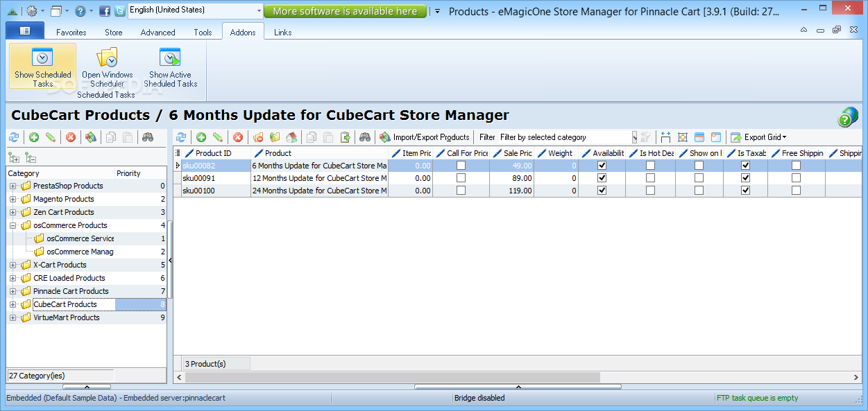This screenshot has width=868, height=411.
Task: Switch to the Advanced ribbon tab
Action: click(158, 33)
